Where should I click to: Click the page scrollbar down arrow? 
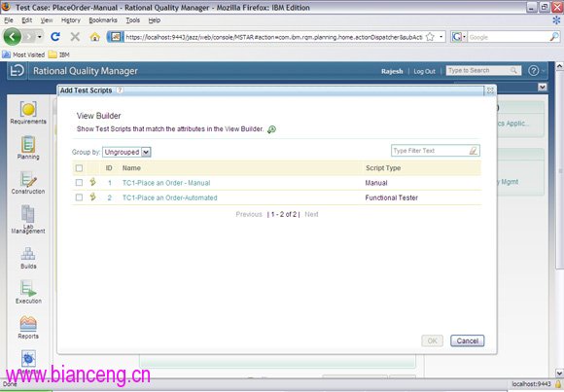pyautogui.click(x=559, y=373)
